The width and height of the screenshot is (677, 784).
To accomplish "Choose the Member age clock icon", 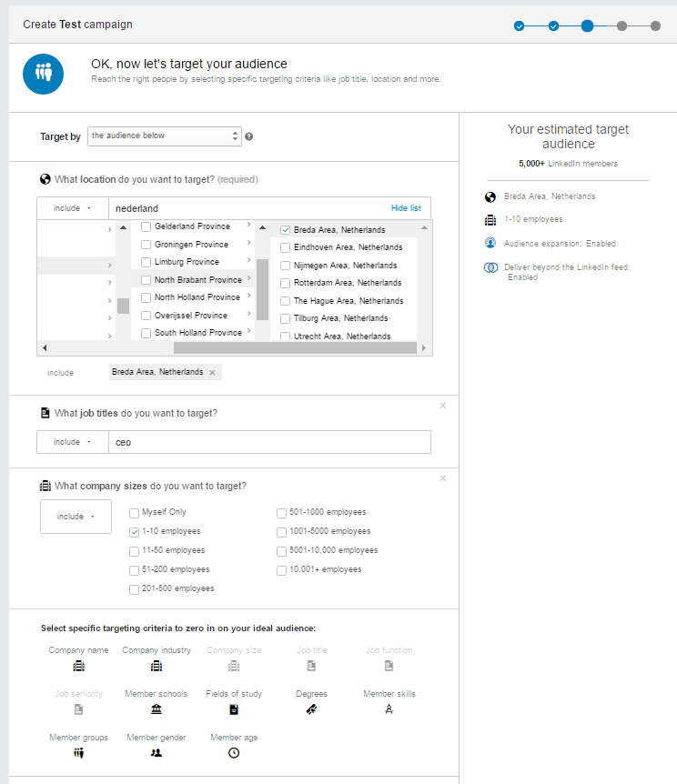I will tap(234, 753).
